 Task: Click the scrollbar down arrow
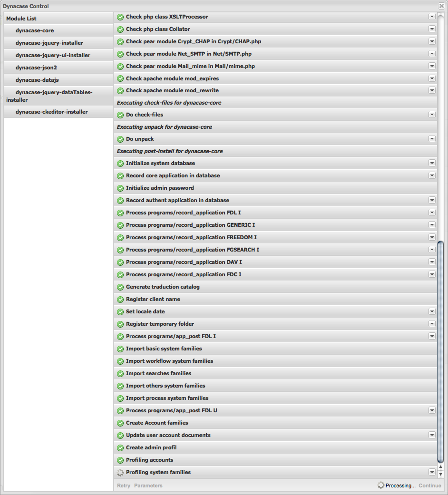pos(441,474)
